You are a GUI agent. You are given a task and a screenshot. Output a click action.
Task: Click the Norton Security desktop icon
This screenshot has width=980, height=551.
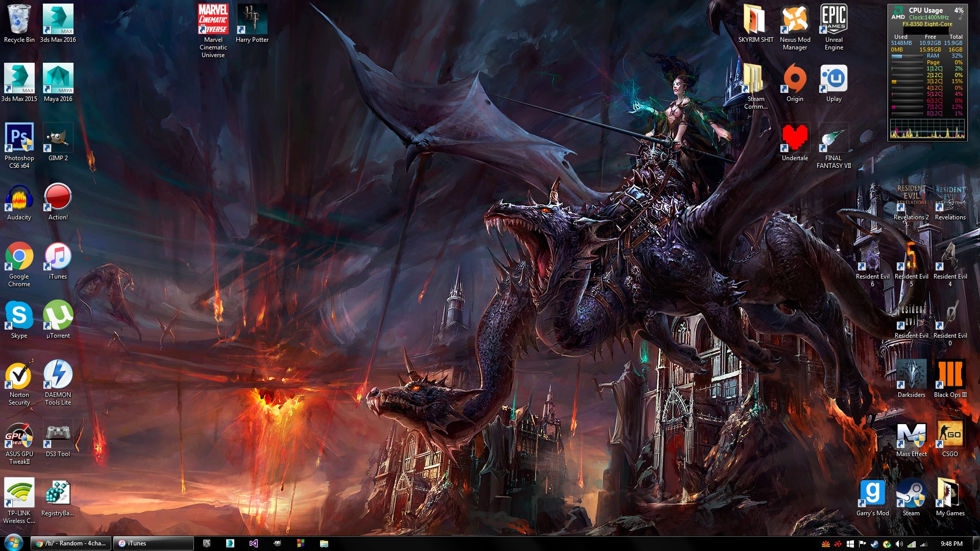pos(19,382)
